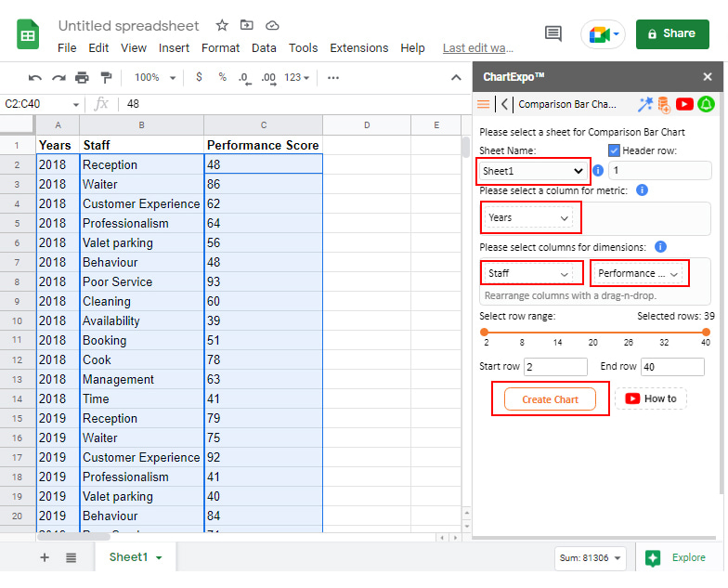This screenshot has width=728, height=588.
Task: Click info icon beside the Sheet Name dropdown
Action: click(598, 171)
